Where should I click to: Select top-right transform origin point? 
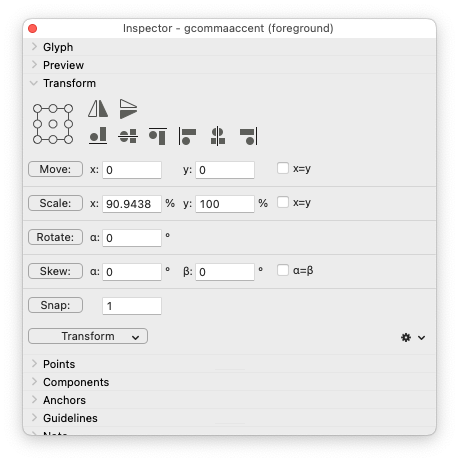[x=68, y=109]
